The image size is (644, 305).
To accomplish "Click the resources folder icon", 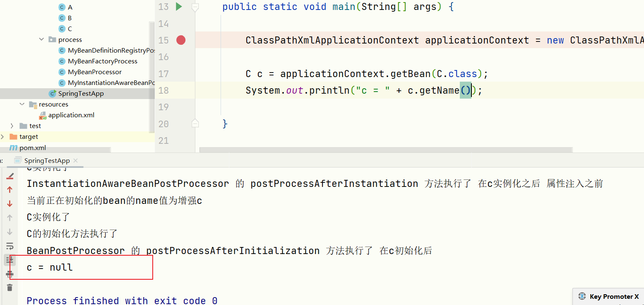I will point(33,104).
